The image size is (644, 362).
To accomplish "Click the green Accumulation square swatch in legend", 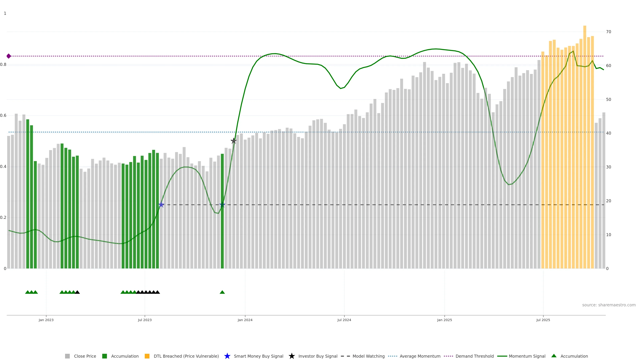I will click(x=104, y=356).
